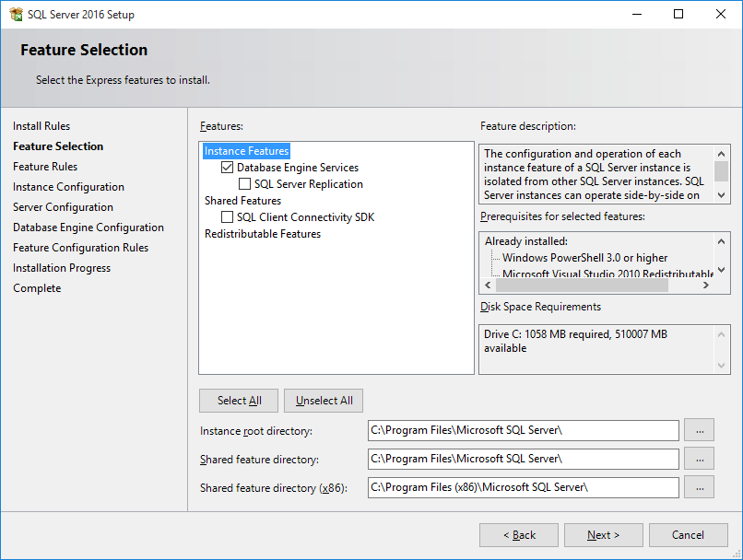Browse the shared feature directory (x86)
The image size is (743, 560).
tap(700, 486)
